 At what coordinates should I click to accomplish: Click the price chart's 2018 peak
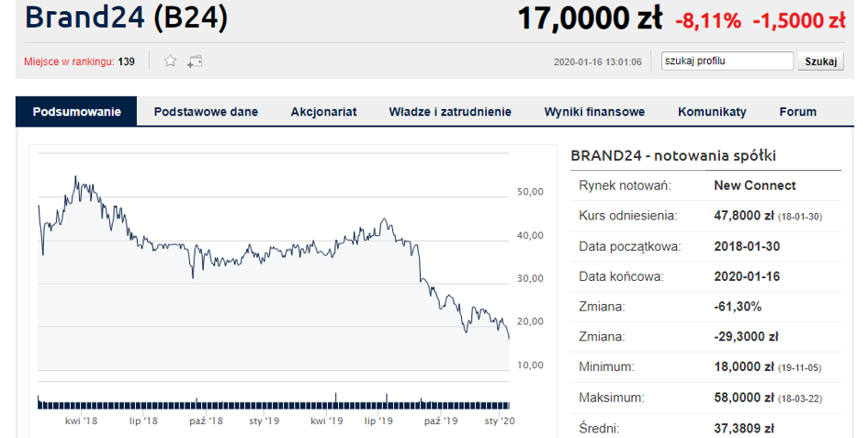point(75,177)
